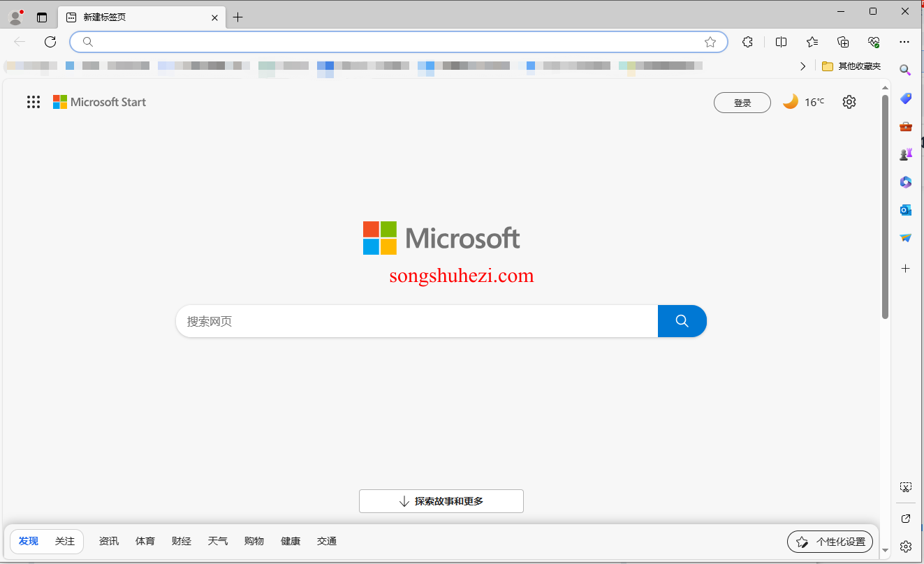The height and width of the screenshot is (564, 924).
Task: Open the 资讯 category
Action: pos(109,541)
